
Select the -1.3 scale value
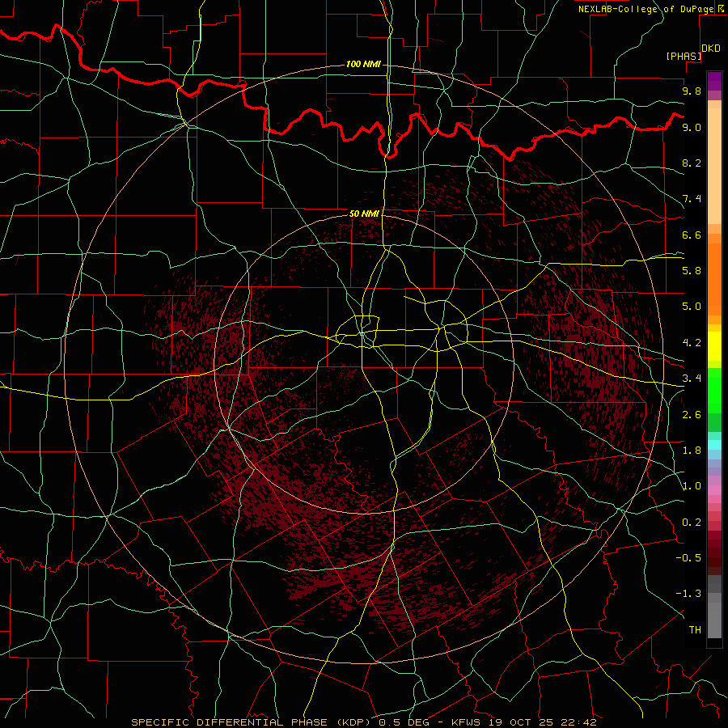[688, 594]
